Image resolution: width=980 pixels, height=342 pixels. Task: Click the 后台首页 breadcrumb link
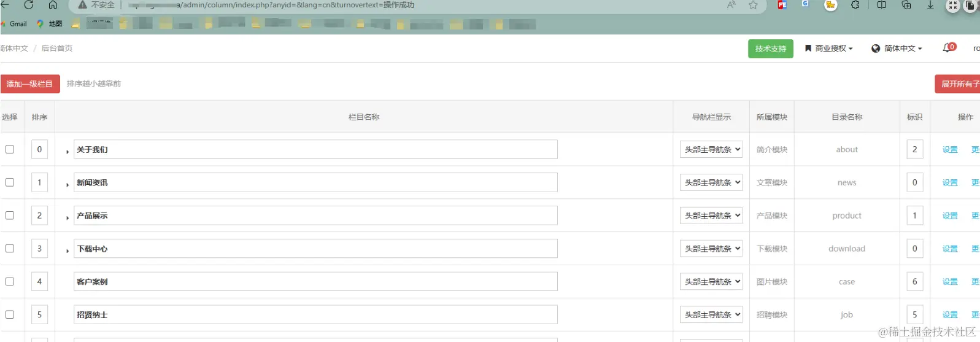(x=56, y=48)
